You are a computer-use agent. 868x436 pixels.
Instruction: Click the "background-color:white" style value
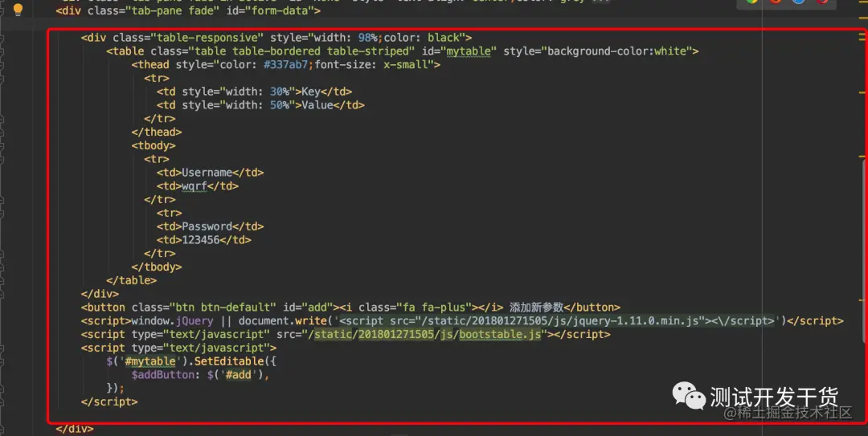tap(616, 51)
